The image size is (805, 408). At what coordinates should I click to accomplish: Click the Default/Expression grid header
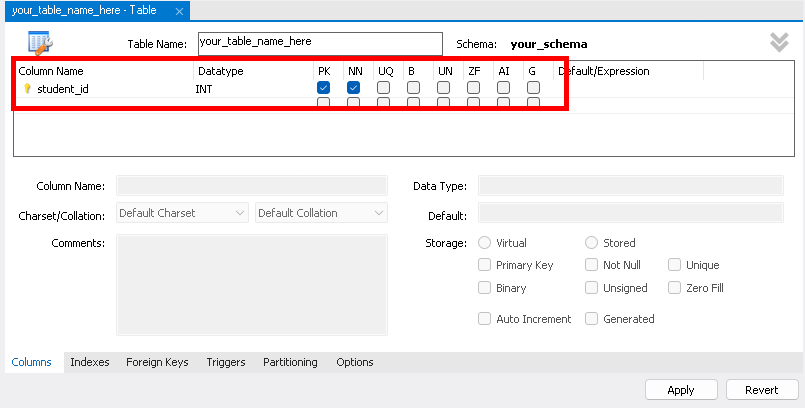[604, 71]
